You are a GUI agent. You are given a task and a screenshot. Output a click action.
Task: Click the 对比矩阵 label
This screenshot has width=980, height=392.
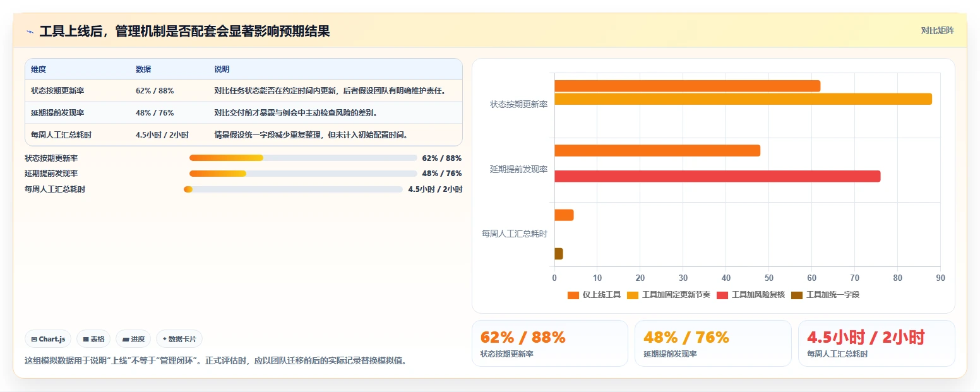938,30
